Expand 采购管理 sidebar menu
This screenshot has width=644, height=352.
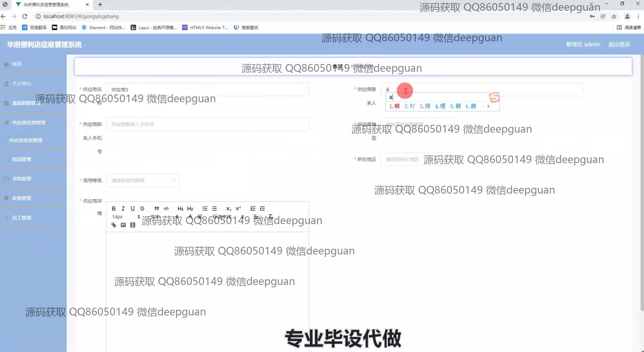pyautogui.click(x=33, y=179)
